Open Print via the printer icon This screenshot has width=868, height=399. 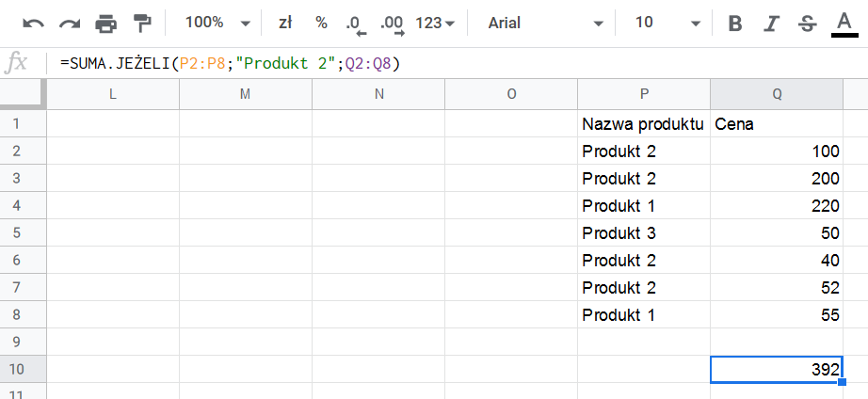pyautogui.click(x=105, y=24)
